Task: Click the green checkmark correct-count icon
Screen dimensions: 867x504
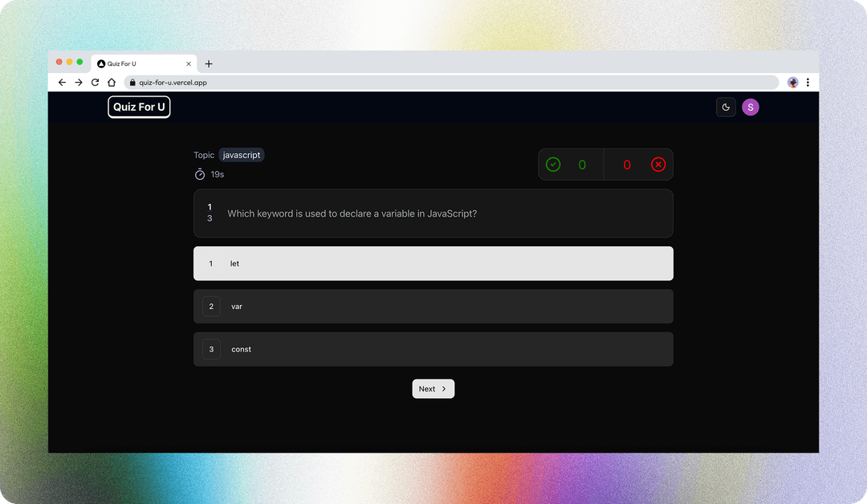Action: (553, 165)
